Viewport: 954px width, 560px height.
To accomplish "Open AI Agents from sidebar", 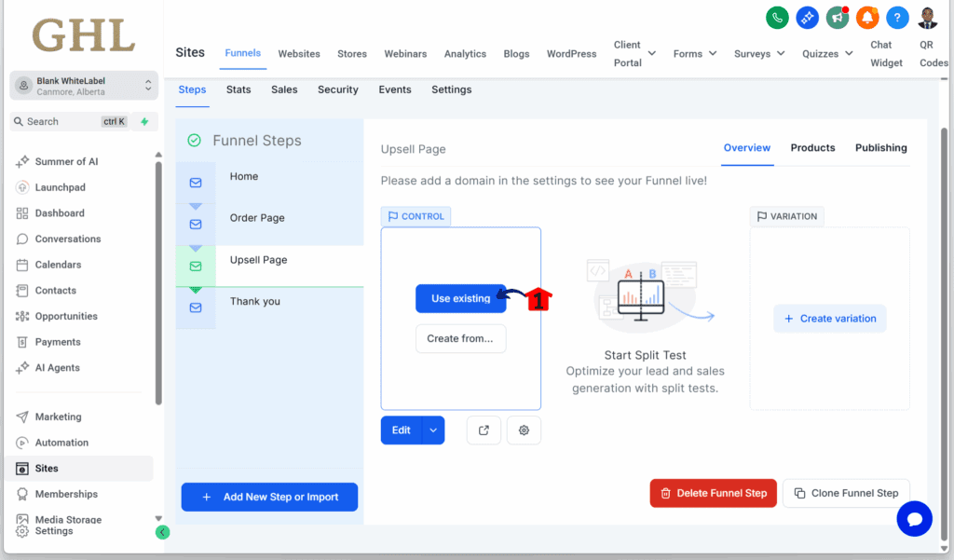I will tap(57, 368).
